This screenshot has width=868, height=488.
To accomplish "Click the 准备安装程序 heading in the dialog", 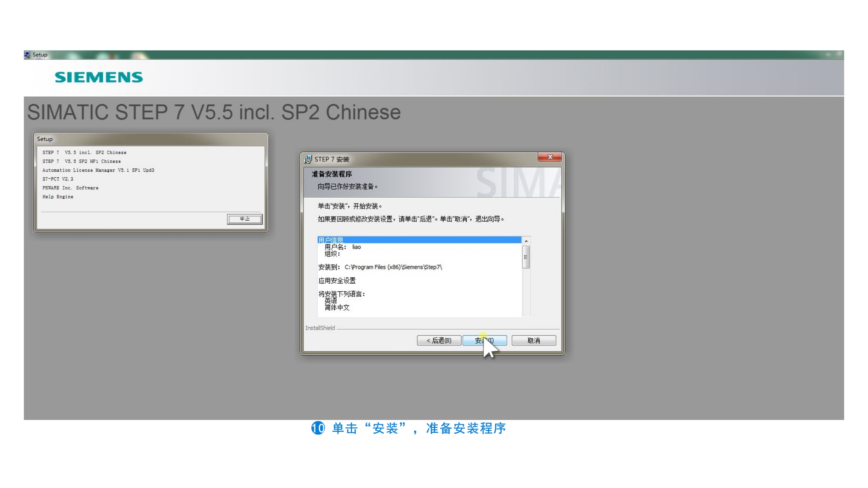I will point(332,174).
